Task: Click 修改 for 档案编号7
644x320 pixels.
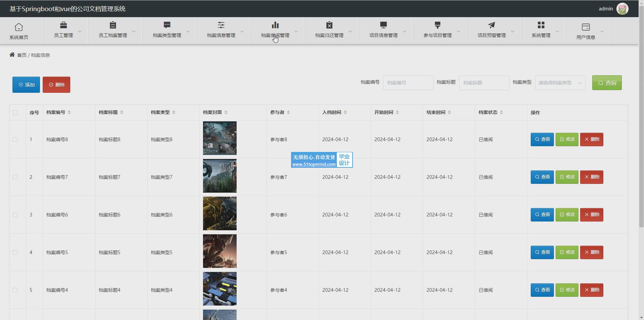Action: point(567,177)
